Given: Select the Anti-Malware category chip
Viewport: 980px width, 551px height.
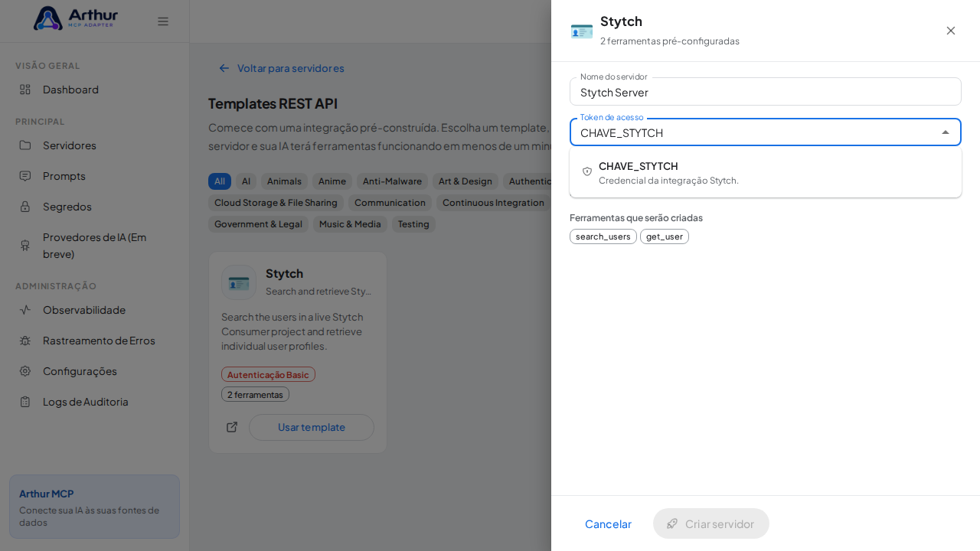Looking at the screenshot, I should [392, 181].
